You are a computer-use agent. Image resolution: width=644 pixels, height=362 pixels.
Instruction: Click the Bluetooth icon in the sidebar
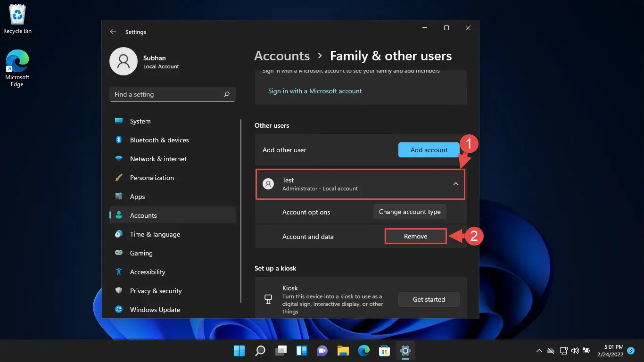click(119, 140)
